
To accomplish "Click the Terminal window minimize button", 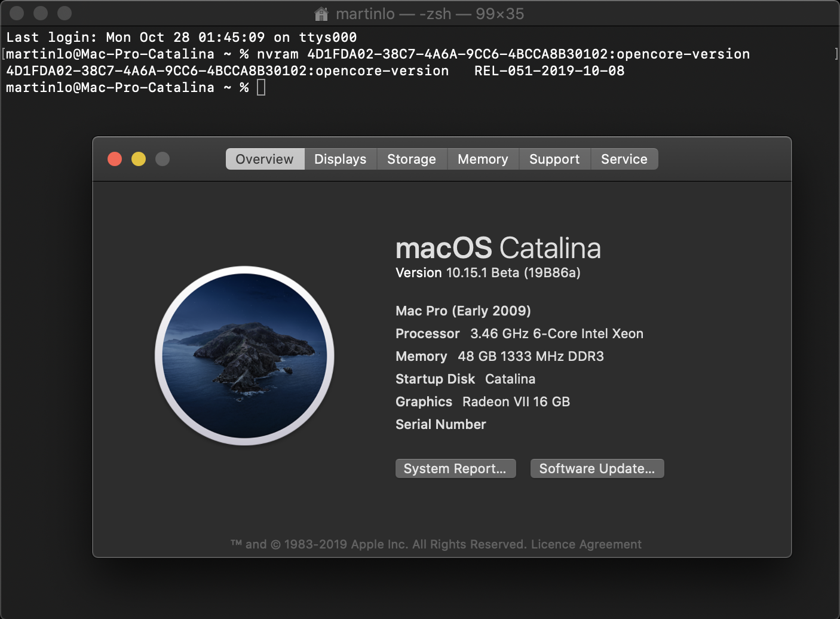I will (41, 13).
